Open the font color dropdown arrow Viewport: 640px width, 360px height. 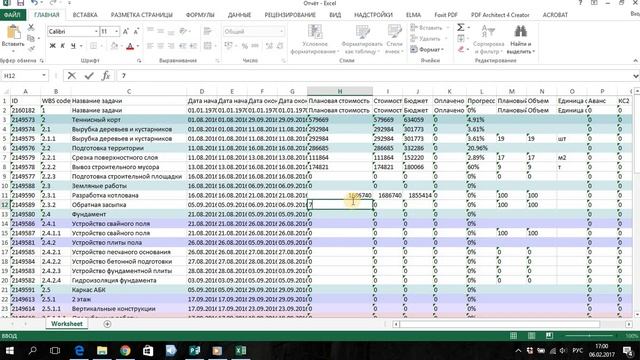(138, 46)
